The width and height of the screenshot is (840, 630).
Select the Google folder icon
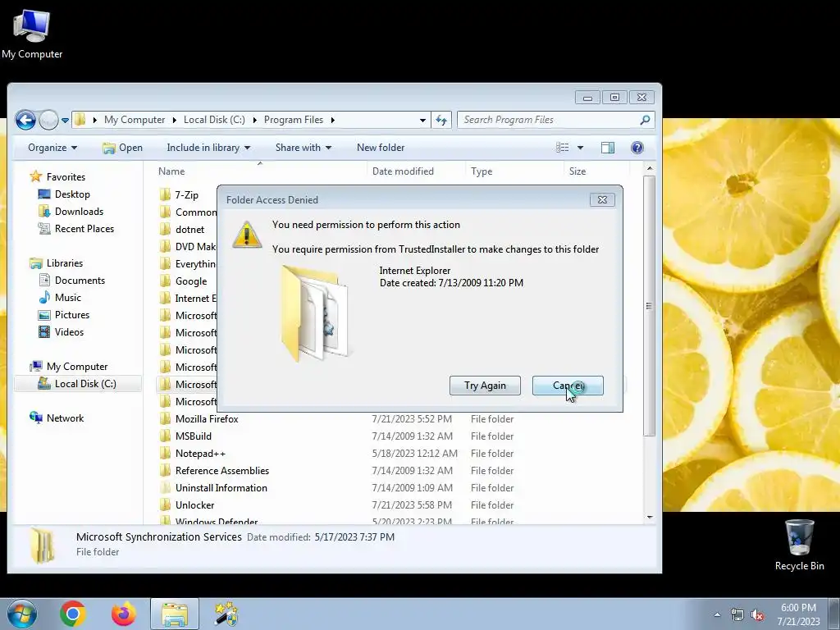[165, 281]
